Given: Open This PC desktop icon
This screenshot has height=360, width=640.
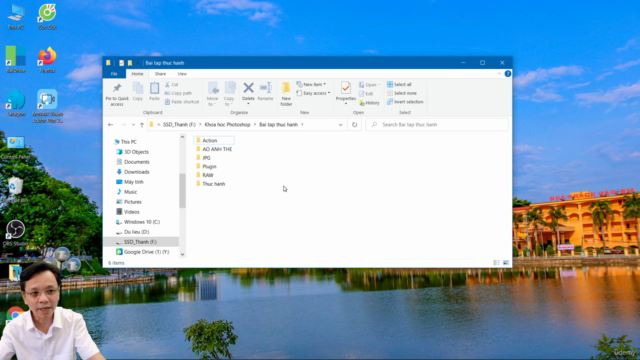Looking at the screenshot, I should tap(16, 16).
